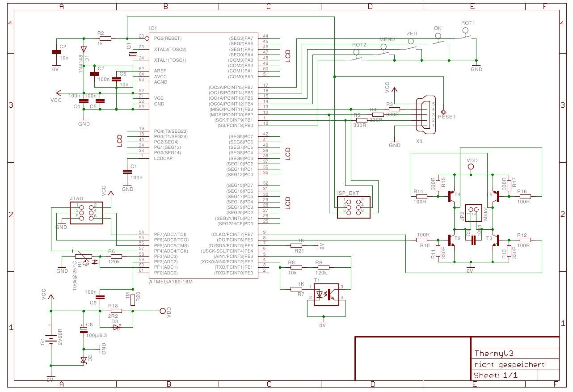Screen dimensions: 573x392
Task: Select the ISP_EXT header symbol
Action: (354, 207)
